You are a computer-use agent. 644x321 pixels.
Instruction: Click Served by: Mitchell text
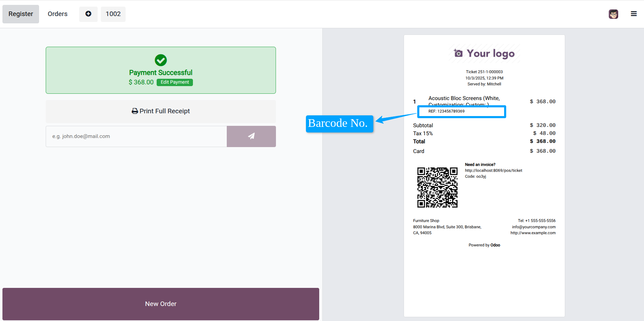pyautogui.click(x=484, y=84)
